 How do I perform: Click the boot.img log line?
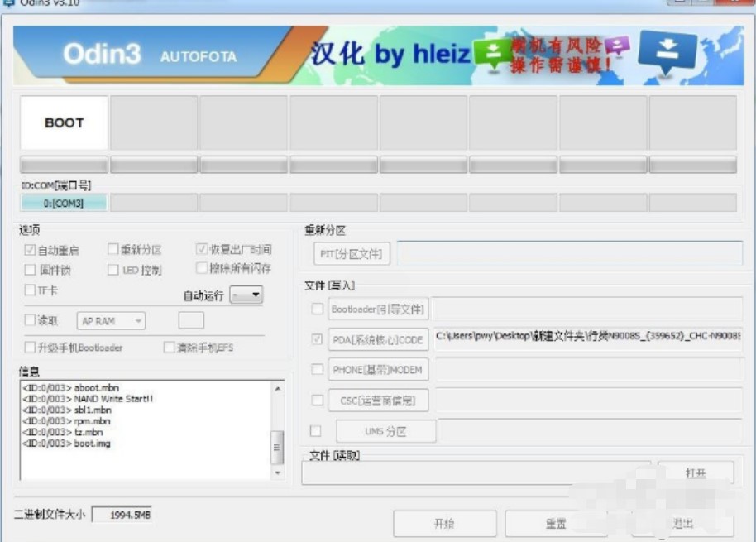coord(66,443)
